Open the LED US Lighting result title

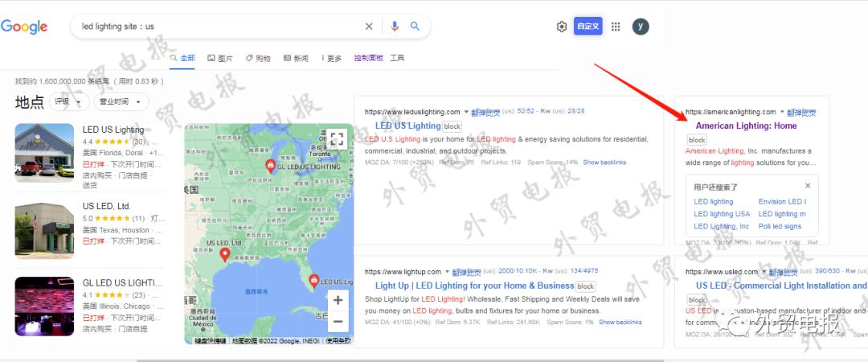coord(408,125)
